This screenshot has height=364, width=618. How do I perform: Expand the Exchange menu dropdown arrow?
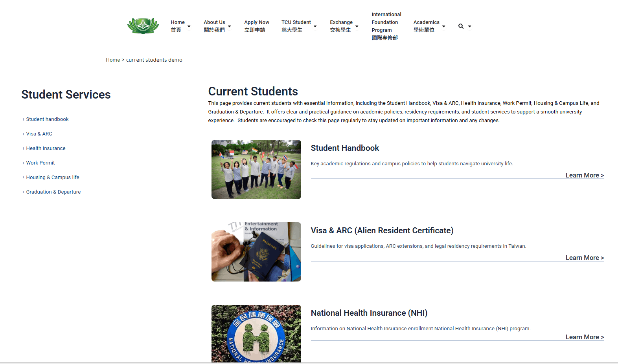[x=357, y=26]
